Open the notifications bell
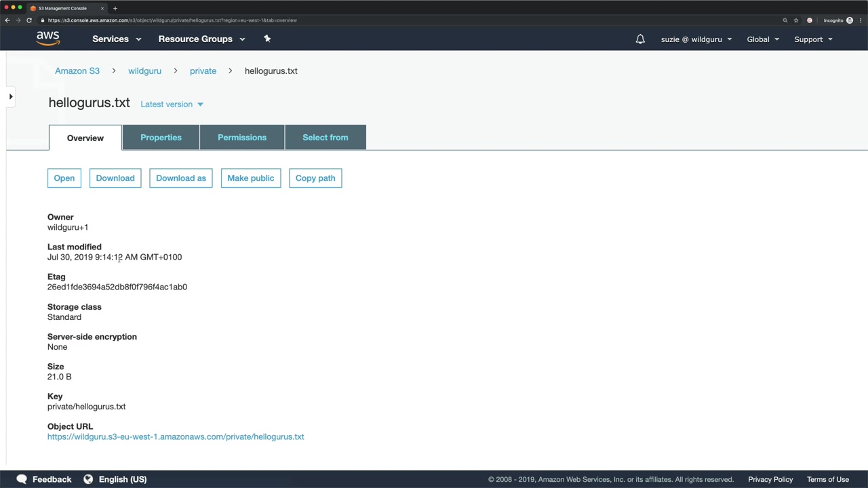This screenshot has height=488, width=868. 640,39
